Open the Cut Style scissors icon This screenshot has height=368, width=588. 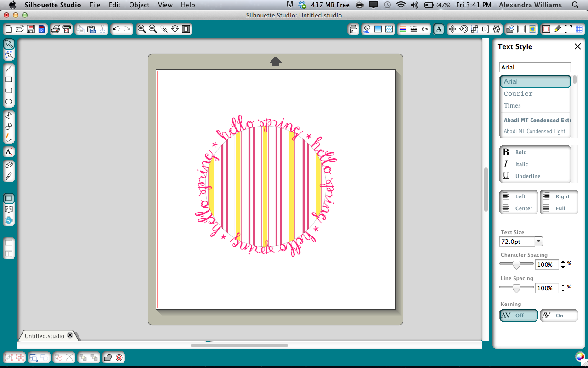tap(425, 29)
